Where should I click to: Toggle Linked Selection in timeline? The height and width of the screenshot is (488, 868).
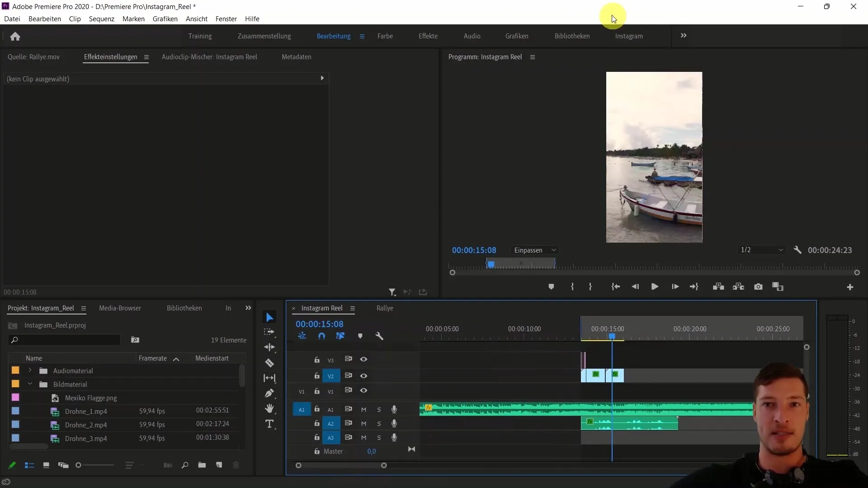[340, 336]
